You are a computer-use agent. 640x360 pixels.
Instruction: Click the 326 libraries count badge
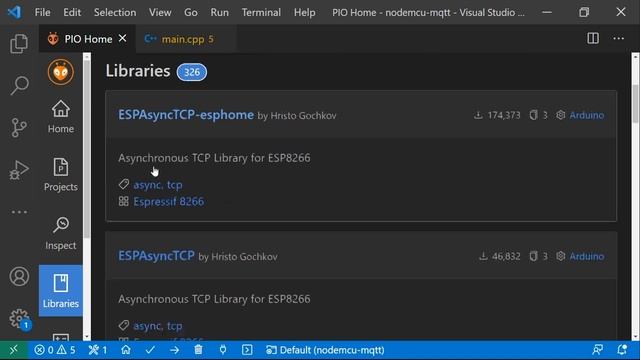coord(192,72)
